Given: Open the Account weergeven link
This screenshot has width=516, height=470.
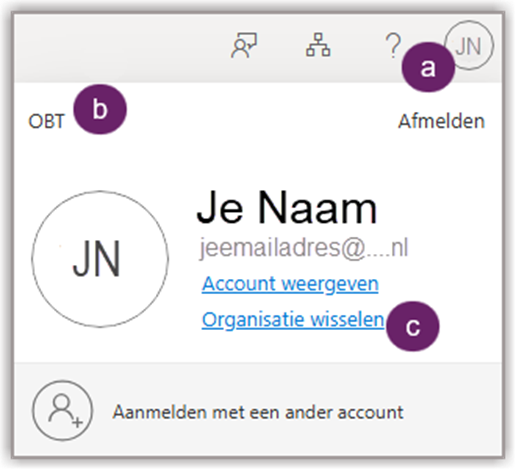Looking at the screenshot, I should (290, 284).
